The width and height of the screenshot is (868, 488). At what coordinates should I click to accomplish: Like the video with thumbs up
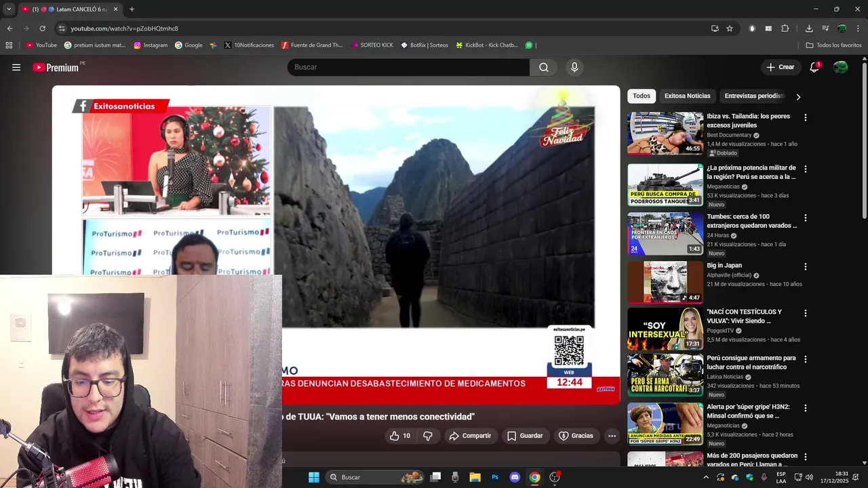pos(399,436)
